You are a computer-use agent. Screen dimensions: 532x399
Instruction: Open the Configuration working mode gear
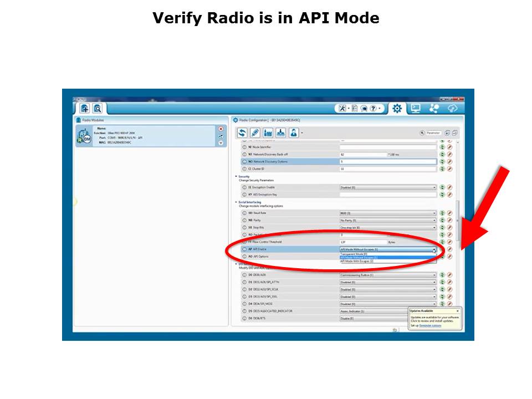[397, 109]
